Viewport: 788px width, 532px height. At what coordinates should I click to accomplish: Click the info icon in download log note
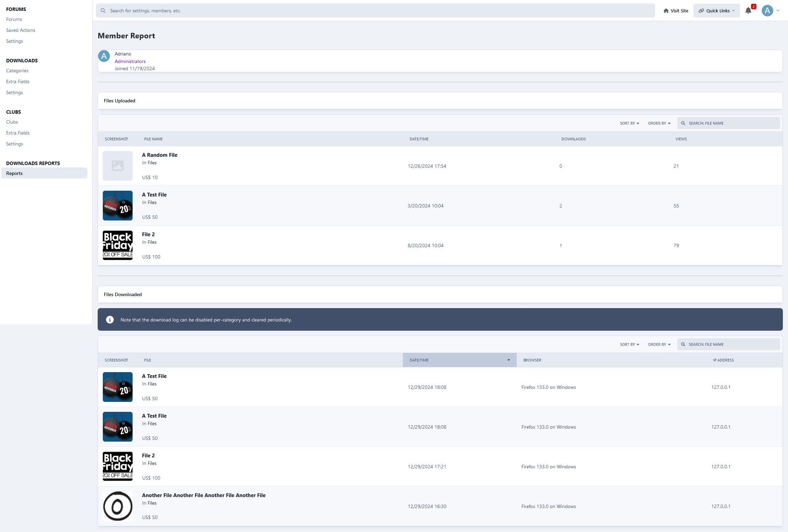tap(110, 320)
